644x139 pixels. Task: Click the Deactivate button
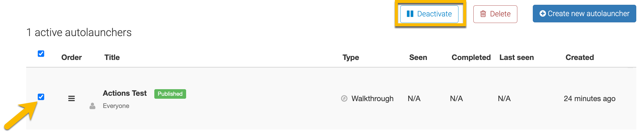click(429, 14)
